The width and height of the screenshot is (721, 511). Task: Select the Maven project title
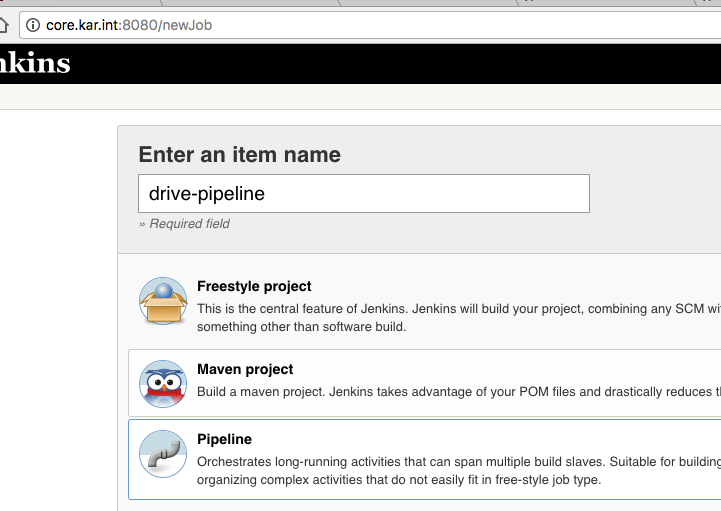(x=245, y=369)
